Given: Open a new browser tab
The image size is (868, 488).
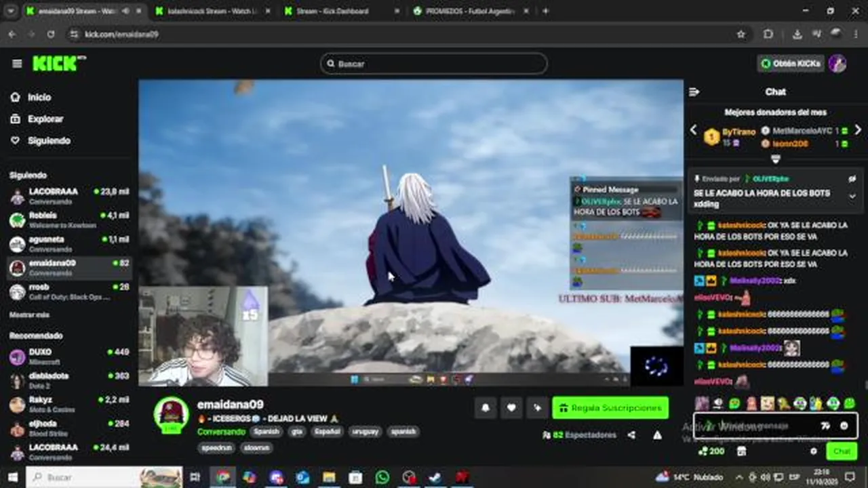Looking at the screenshot, I should pos(546,11).
